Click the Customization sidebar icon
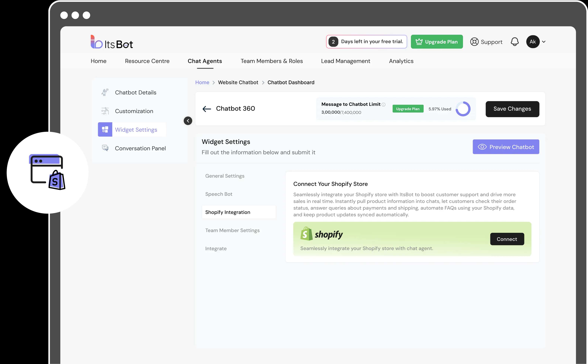This screenshot has width=588, height=364. point(105,111)
